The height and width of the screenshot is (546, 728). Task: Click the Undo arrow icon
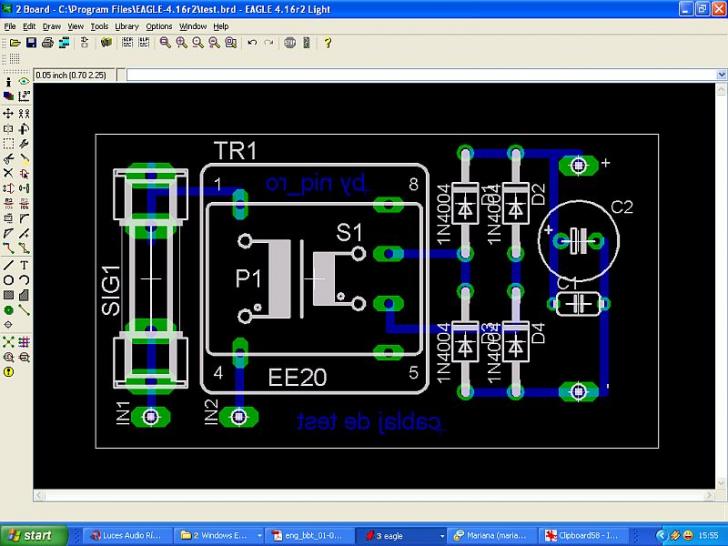(252, 43)
